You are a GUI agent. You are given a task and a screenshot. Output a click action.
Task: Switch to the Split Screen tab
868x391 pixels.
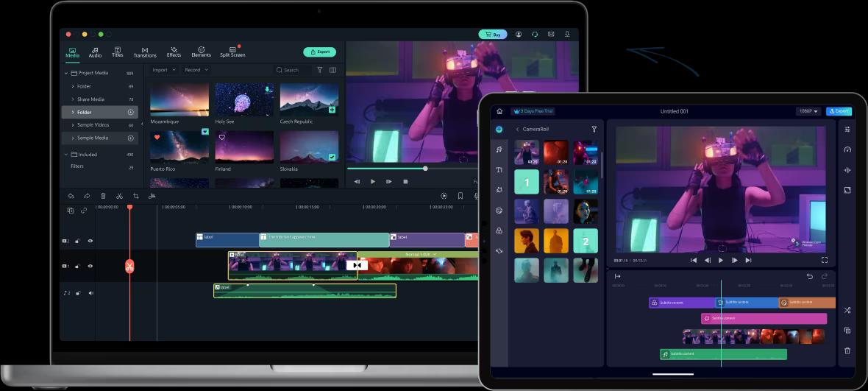point(232,52)
